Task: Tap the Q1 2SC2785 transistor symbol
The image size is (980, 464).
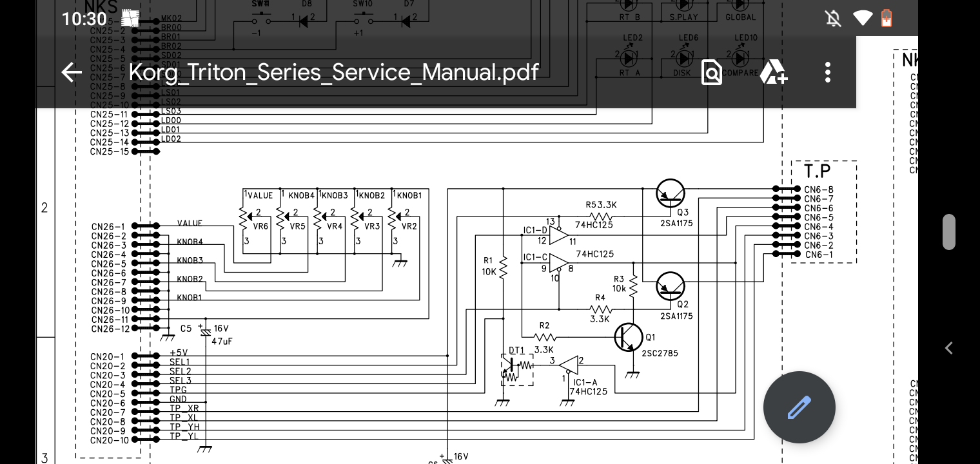Action: pos(628,336)
